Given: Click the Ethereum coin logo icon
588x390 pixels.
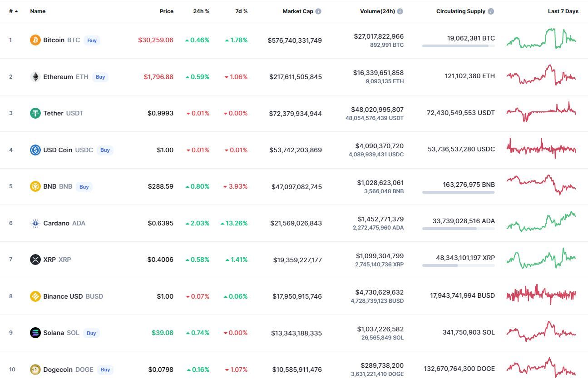Looking at the screenshot, I should (35, 77).
